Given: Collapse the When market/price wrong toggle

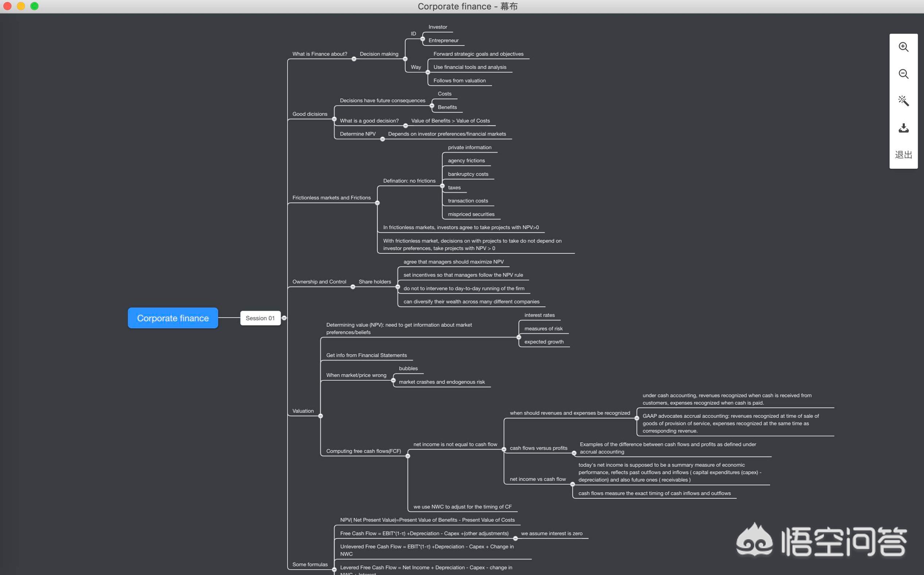Looking at the screenshot, I should pyautogui.click(x=393, y=380).
